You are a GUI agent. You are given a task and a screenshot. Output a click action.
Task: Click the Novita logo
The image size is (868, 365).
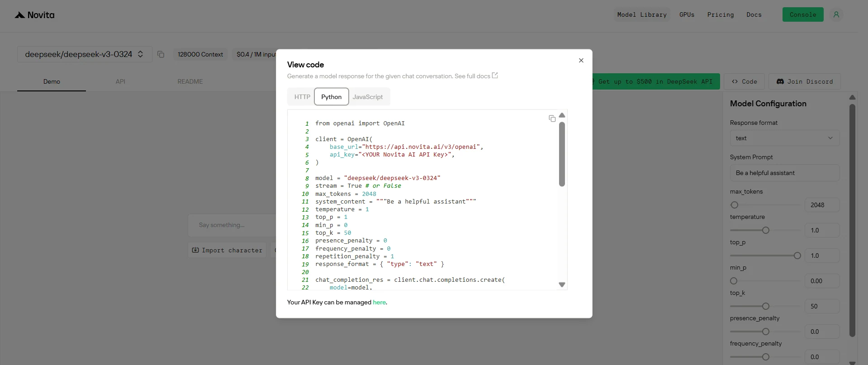[x=34, y=15]
